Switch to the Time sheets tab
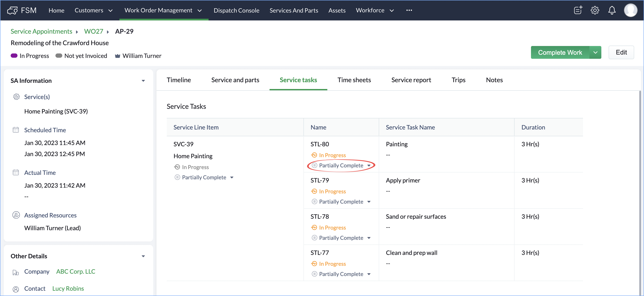Viewport: 644px width, 296px height. click(354, 80)
